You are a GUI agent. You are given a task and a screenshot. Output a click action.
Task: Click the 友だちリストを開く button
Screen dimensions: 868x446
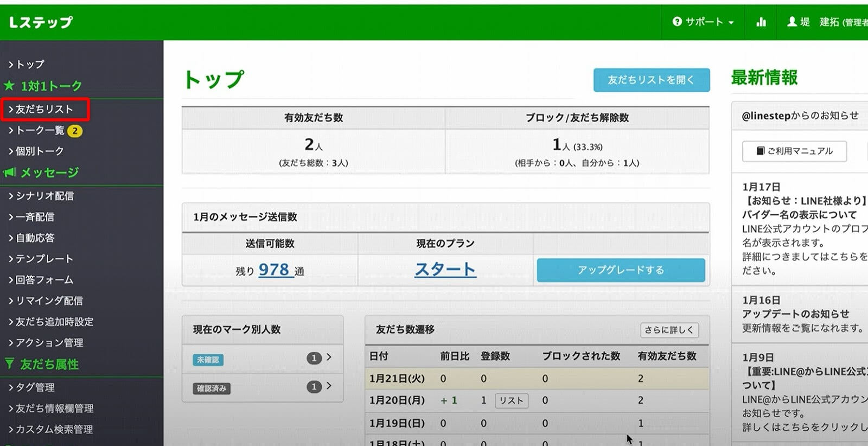(652, 80)
